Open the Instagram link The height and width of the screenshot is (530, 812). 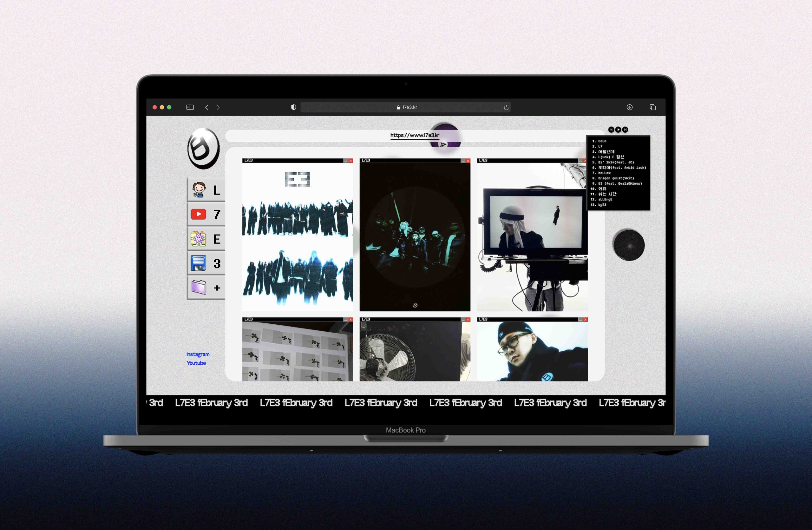[198, 354]
